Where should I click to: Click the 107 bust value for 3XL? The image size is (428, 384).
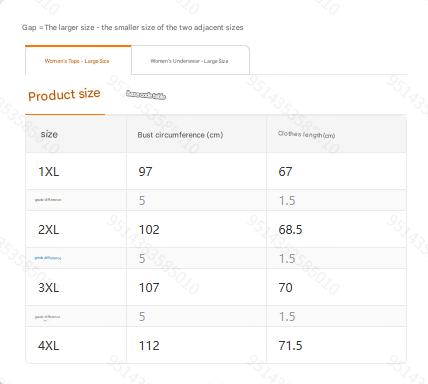149,288
